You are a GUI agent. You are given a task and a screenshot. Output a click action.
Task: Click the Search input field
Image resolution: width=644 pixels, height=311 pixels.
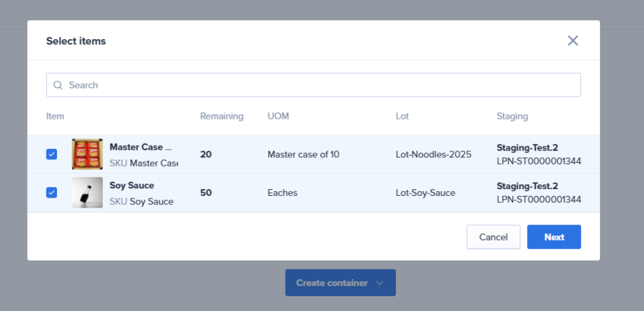coord(319,85)
